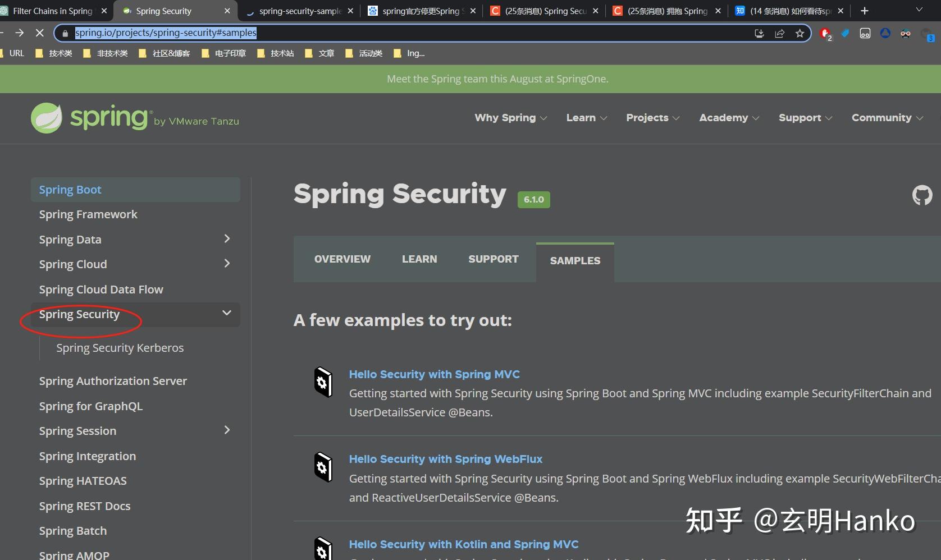Open the GitHub repository via the GitHub icon
The width and height of the screenshot is (941, 560).
[922, 195]
